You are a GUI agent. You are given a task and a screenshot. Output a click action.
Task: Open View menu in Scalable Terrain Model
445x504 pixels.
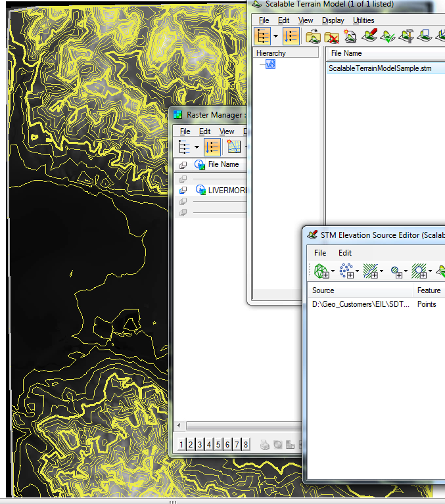pos(306,20)
